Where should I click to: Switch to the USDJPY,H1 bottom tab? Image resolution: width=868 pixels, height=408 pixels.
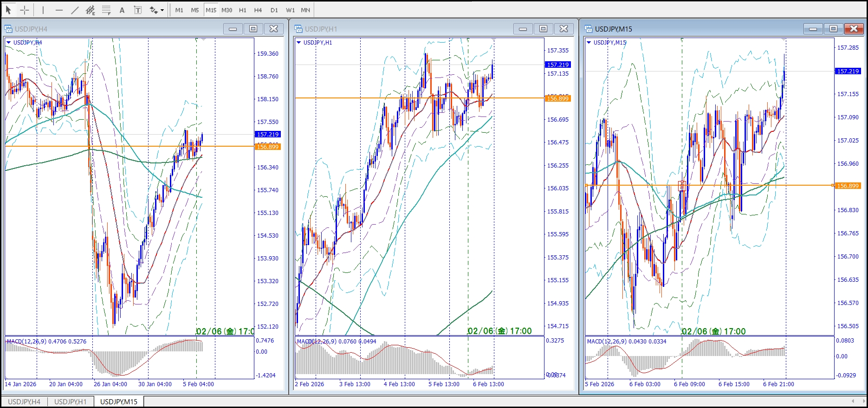[x=71, y=402]
